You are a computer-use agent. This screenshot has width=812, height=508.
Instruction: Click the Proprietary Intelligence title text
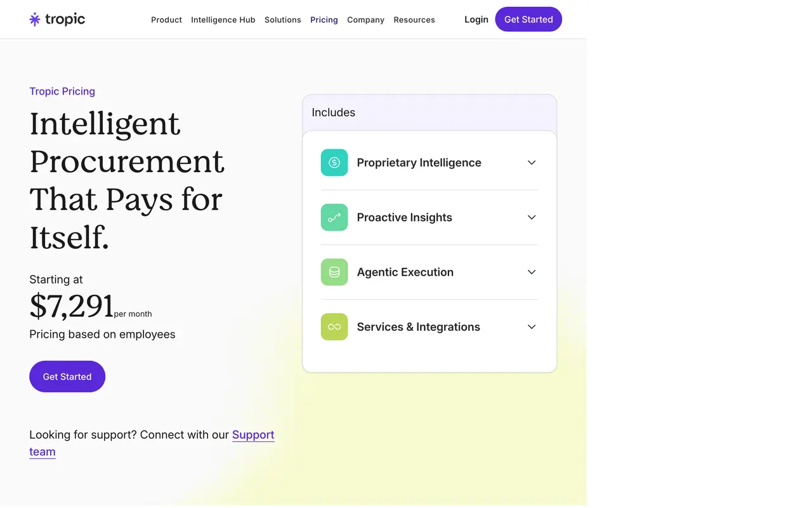coord(419,163)
